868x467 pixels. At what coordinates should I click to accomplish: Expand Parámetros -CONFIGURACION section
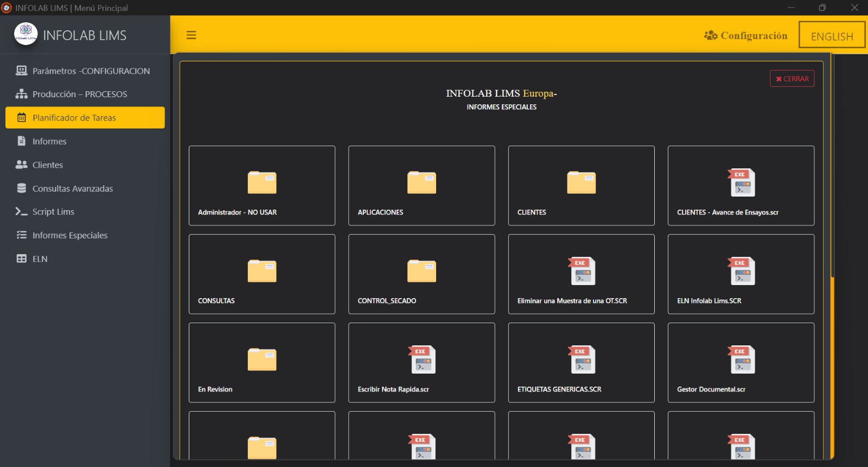coord(91,71)
